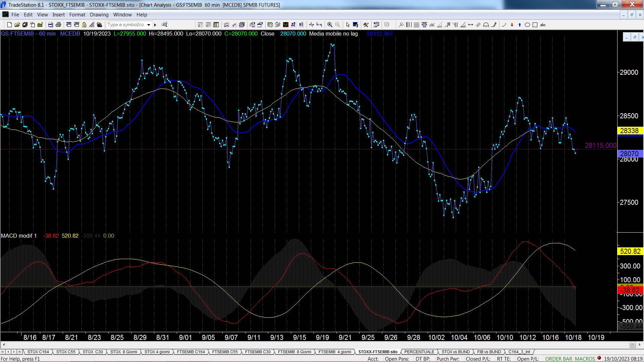Click the horizontal scrollbar thumb
Viewport: 644px width, 362px height.
633,345
